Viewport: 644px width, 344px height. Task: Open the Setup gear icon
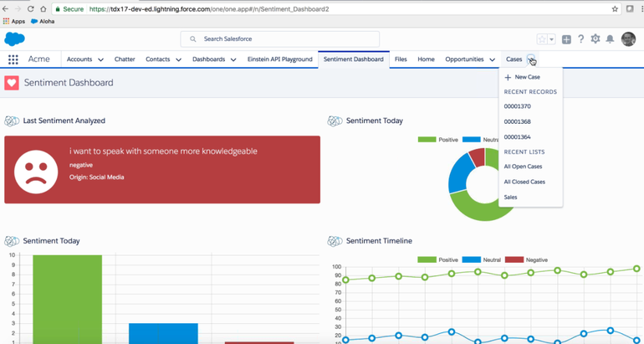point(595,39)
